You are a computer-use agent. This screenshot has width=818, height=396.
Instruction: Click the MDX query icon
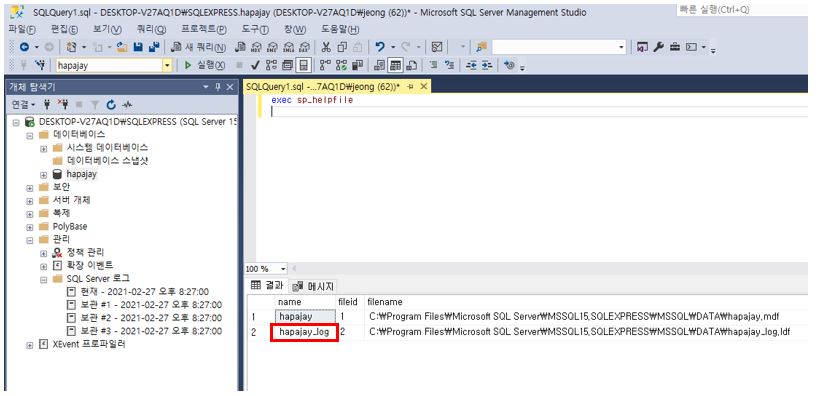[256, 47]
